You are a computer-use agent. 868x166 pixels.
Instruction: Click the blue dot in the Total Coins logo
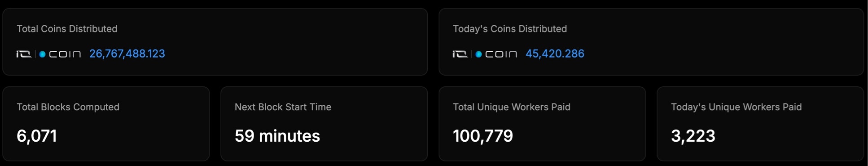[x=42, y=54]
